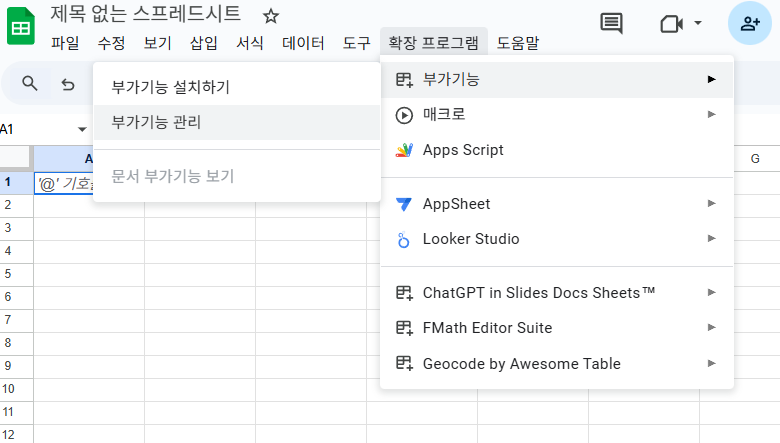Viewport: 780px width, 443px height.
Task: Click the AppSheet logo icon
Action: pos(404,204)
